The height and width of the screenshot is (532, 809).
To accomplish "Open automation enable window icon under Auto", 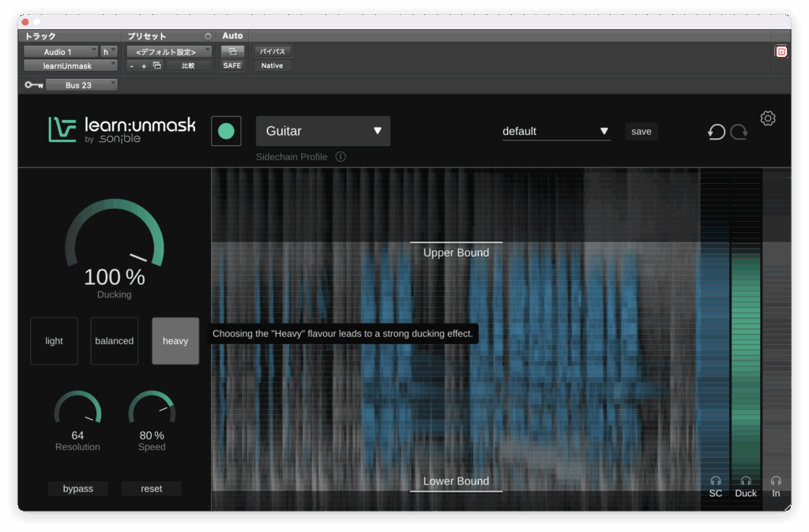I will tap(232, 51).
